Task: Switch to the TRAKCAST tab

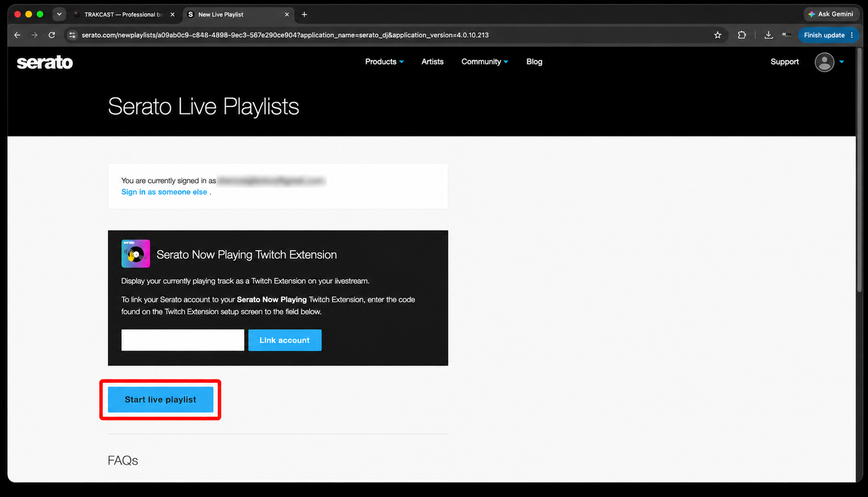Action: [124, 15]
